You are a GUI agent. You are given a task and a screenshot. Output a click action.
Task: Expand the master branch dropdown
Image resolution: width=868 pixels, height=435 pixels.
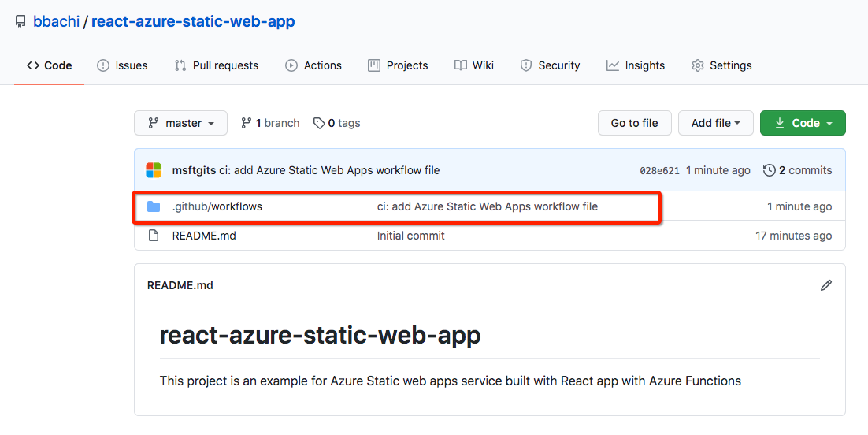point(180,123)
